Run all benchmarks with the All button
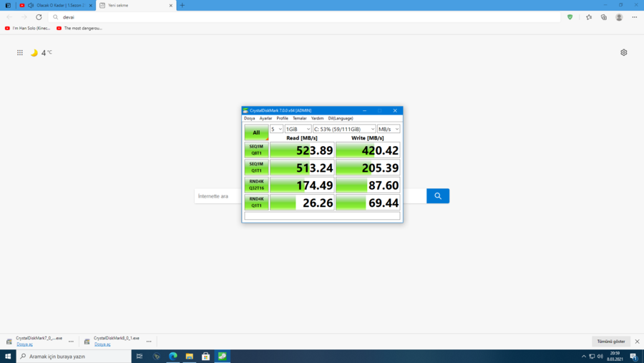This screenshot has height=363, width=644. pyautogui.click(x=256, y=132)
